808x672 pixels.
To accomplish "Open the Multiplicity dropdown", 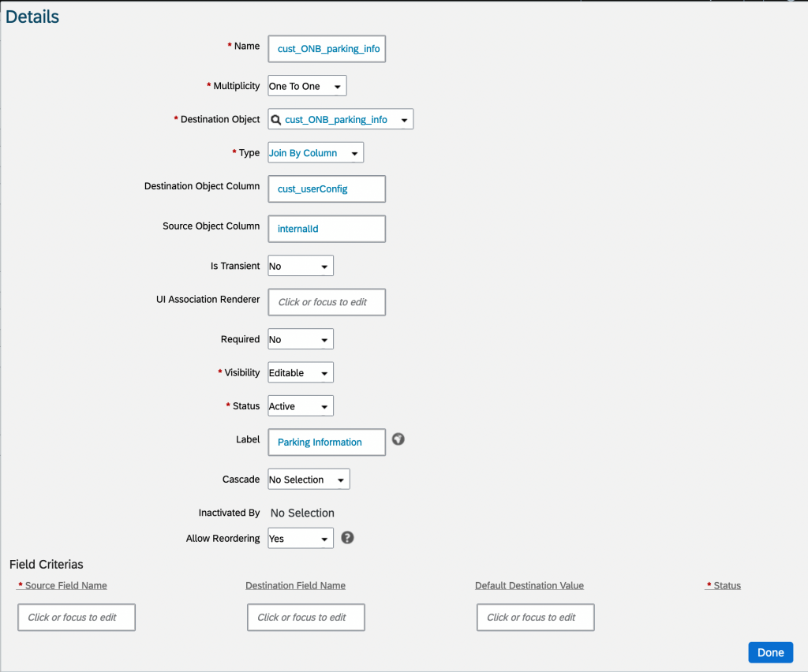I will point(307,86).
